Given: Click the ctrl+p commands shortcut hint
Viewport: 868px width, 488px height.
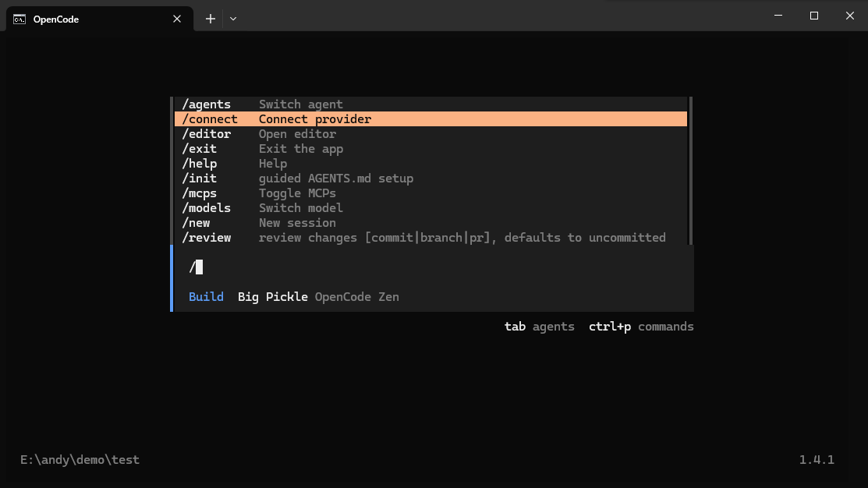Looking at the screenshot, I should point(641,327).
